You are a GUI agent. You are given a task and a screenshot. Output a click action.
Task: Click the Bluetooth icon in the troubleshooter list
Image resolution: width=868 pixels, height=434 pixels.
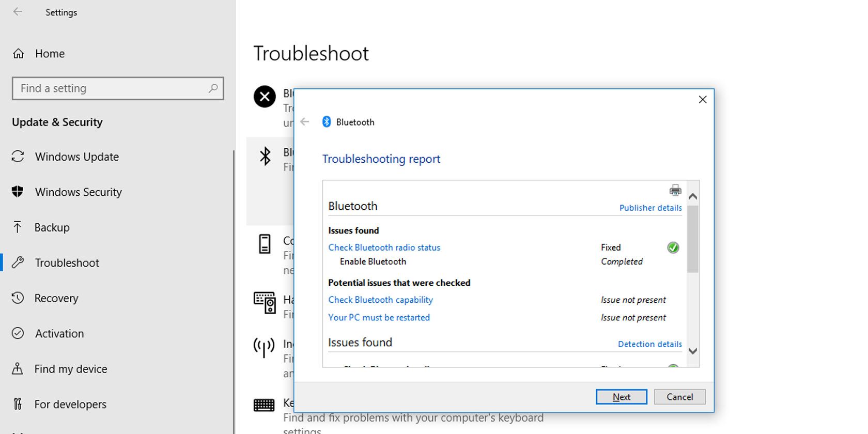point(265,156)
